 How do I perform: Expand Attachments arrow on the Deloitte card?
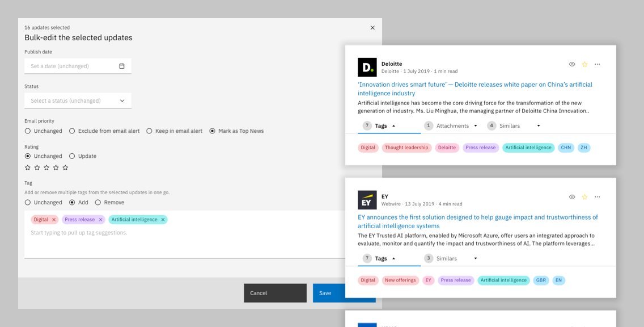pyautogui.click(x=476, y=126)
